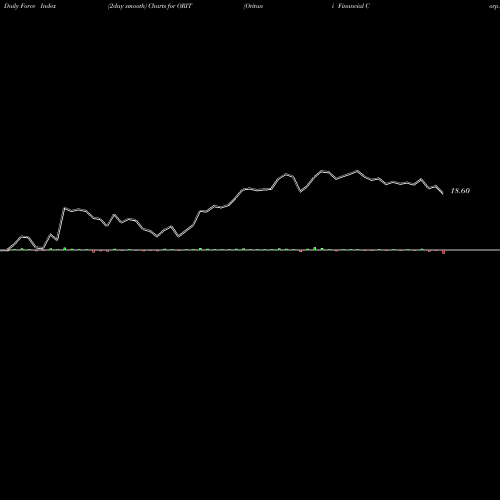
Task: Click the '(Oritan' header text
Action: (253, 6)
